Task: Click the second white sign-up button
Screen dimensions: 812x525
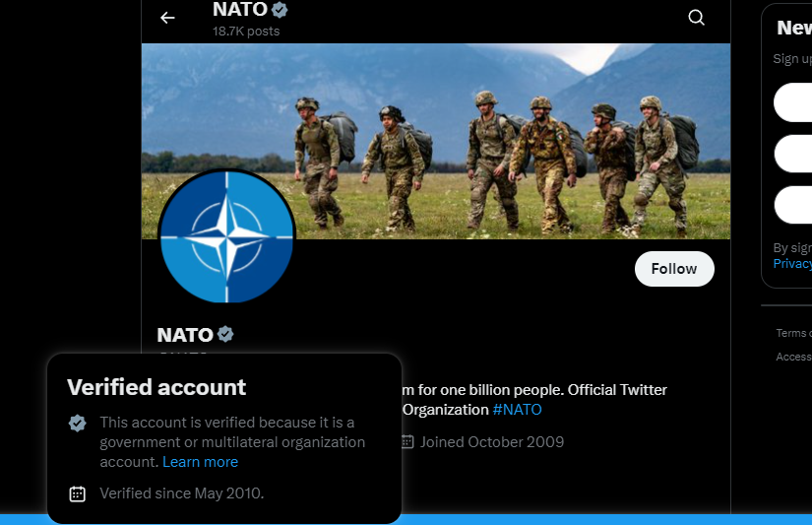Action: pos(793,154)
